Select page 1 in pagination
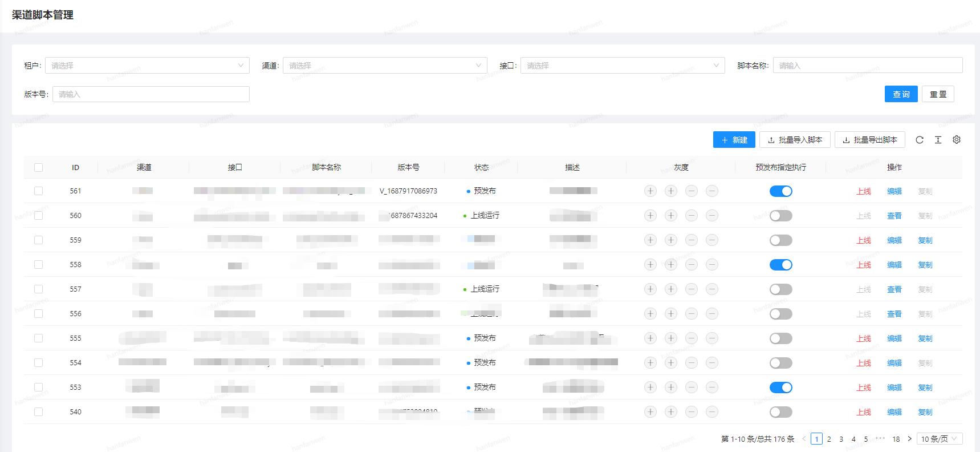 pos(817,439)
